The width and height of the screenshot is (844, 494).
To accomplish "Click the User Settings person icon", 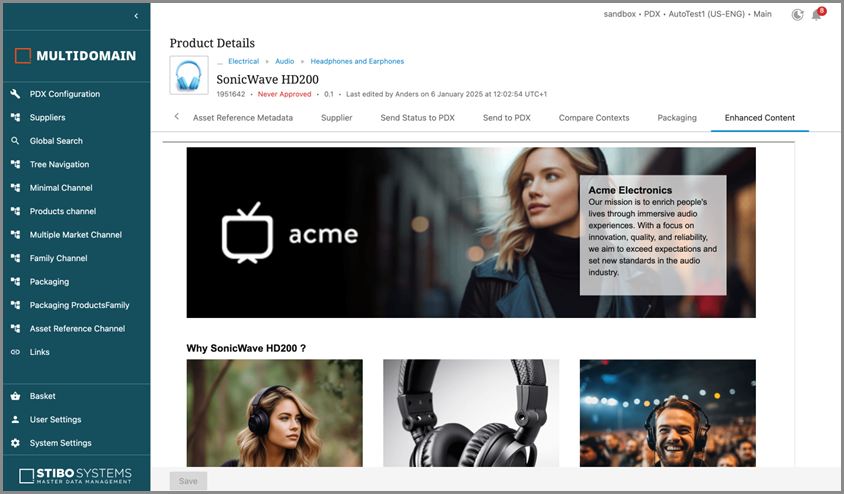I will click(15, 419).
